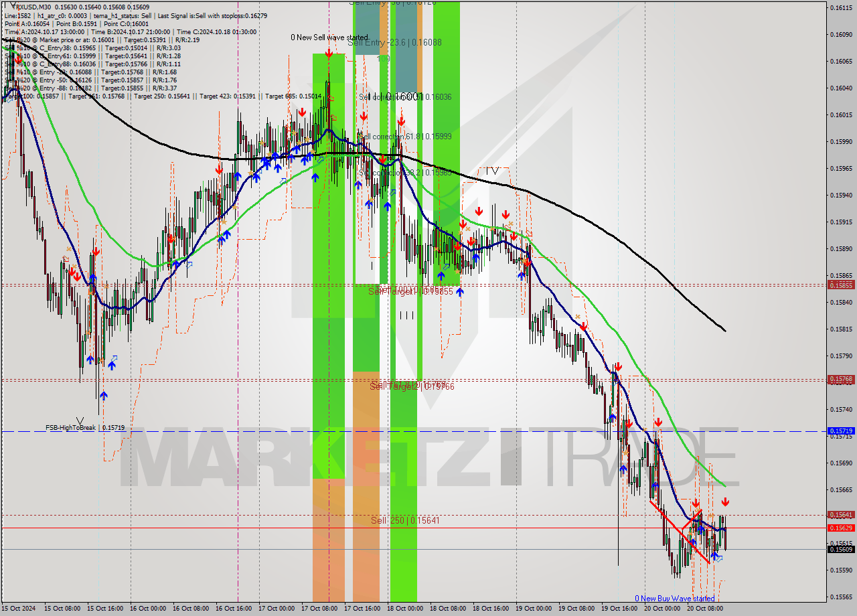Click the 'Sell 250 | 0.15641' label

(405, 520)
